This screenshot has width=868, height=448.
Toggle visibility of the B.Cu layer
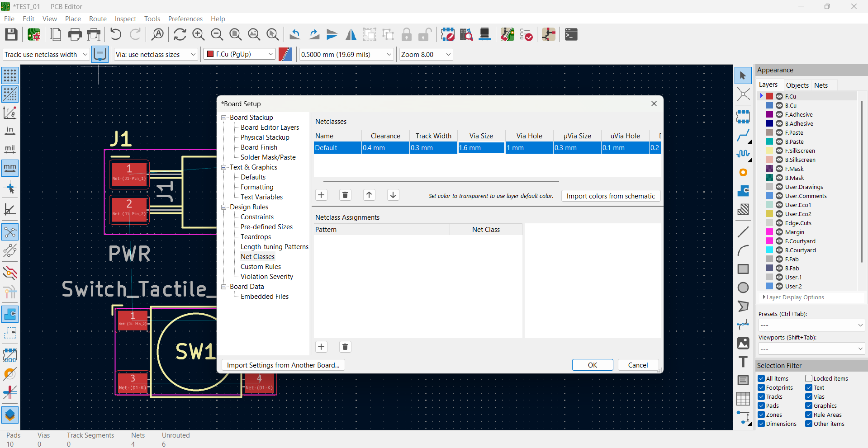pyautogui.click(x=779, y=105)
